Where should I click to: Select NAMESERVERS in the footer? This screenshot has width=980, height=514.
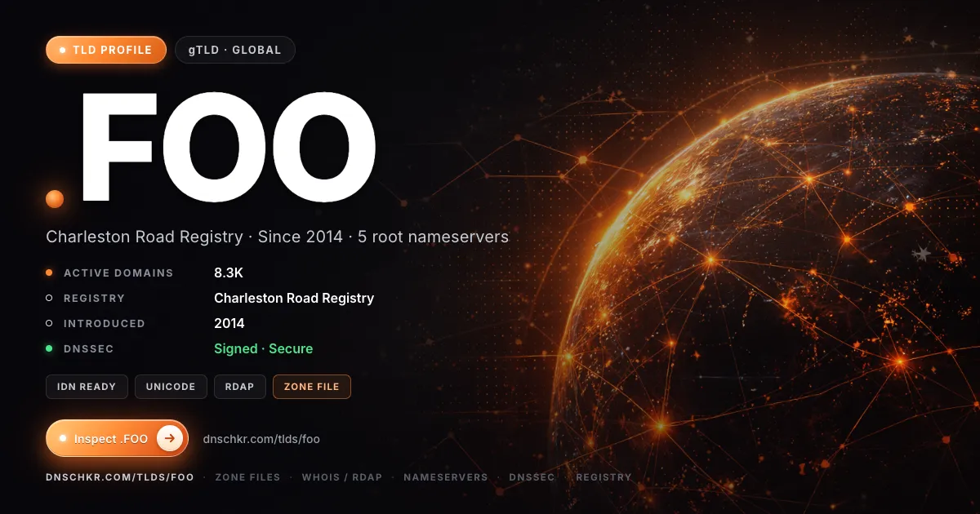pos(446,477)
